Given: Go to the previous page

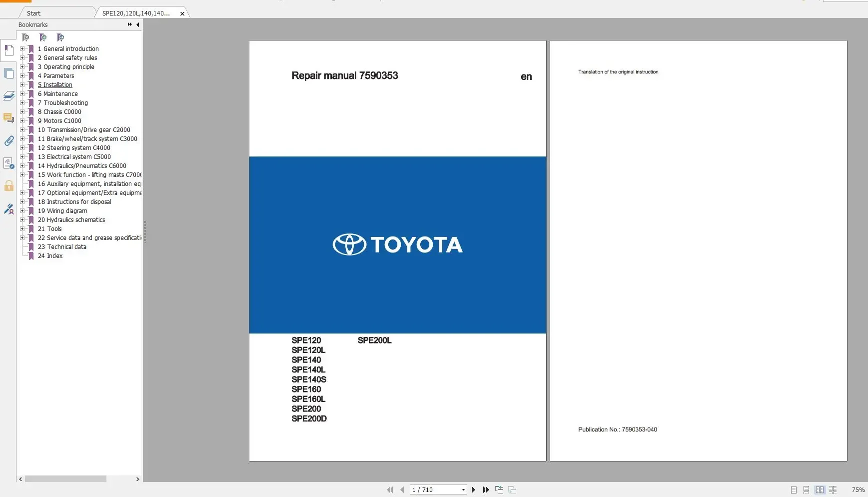Looking at the screenshot, I should (x=402, y=490).
